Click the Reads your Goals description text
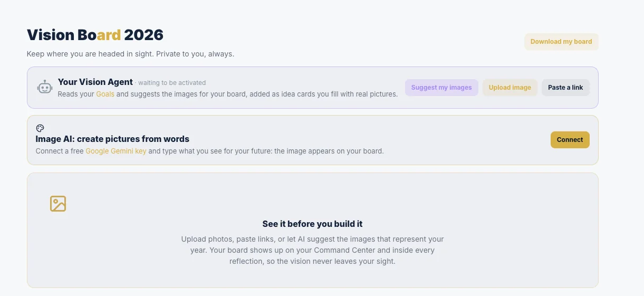The image size is (644, 296). coord(228,94)
